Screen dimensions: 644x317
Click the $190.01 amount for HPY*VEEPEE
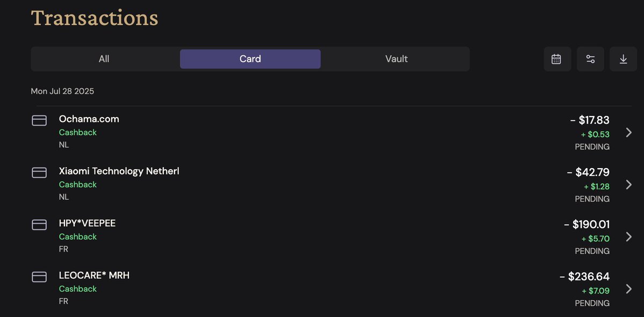587,225
